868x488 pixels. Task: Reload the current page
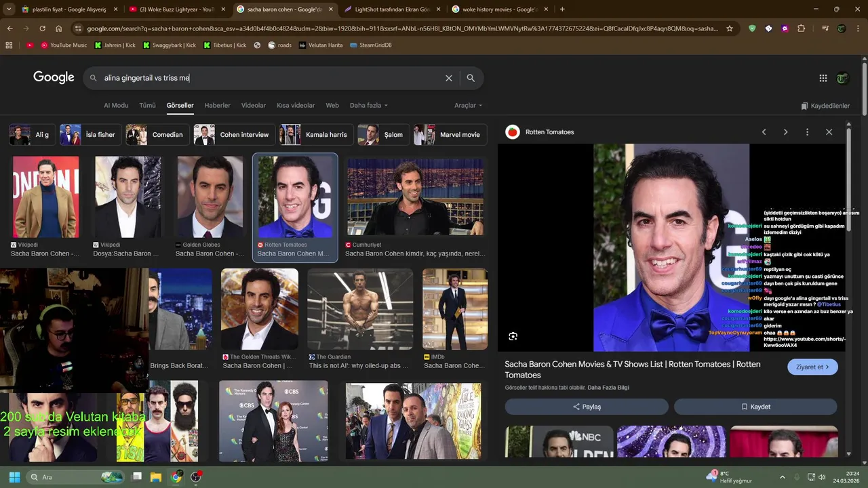click(42, 28)
